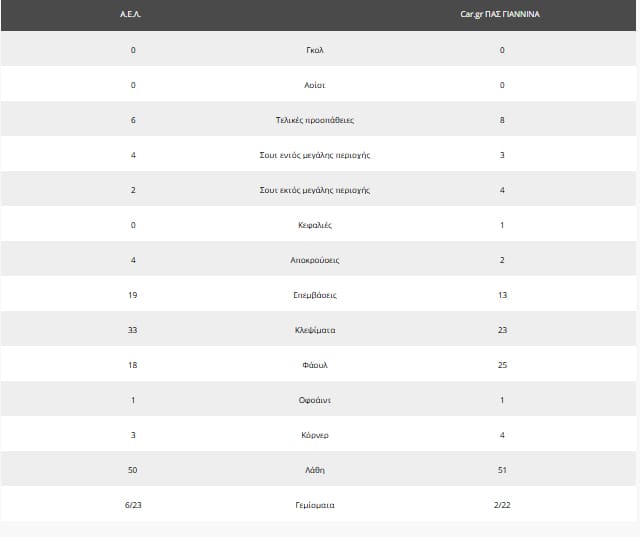Click the Car.gr ΠΑΣ ΓΙΑΝΝΙΝΑ column header
The width and height of the screenshot is (640, 537).
pyautogui.click(x=501, y=15)
